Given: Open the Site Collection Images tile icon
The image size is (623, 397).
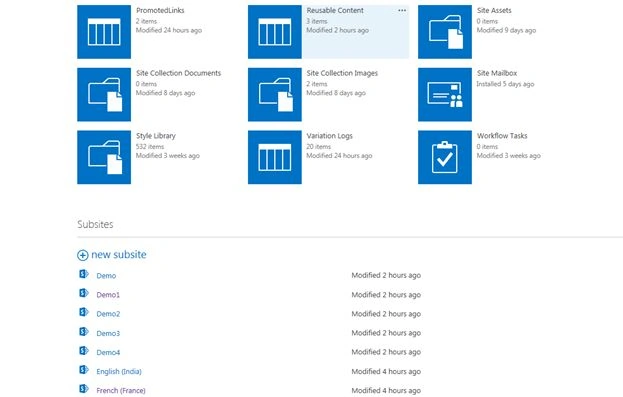Looking at the screenshot, I should 275,95.
